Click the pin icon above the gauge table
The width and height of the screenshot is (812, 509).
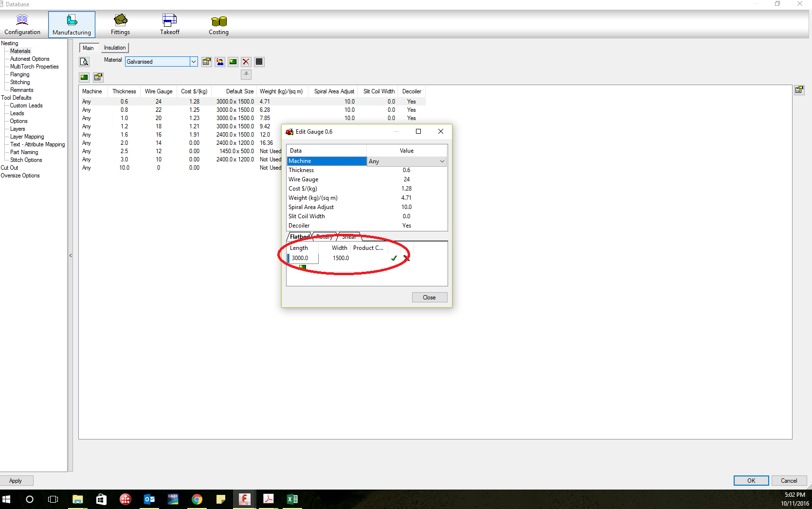[x=246, y=74]
